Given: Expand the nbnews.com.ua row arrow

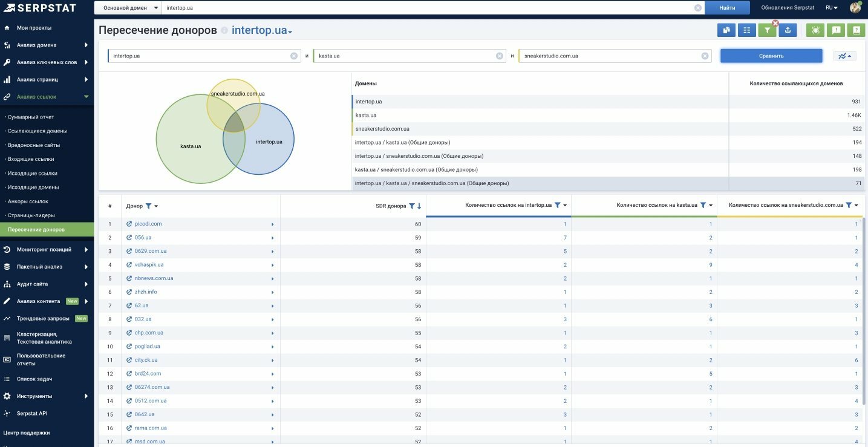Looking at the screenshot, I should (x=273, y=278).
